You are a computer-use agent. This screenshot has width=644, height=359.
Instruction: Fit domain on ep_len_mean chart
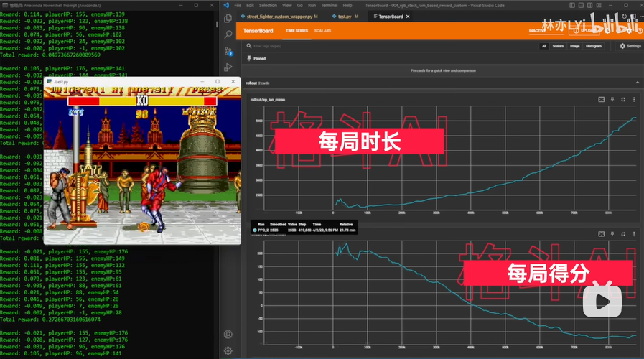[602, 99]
